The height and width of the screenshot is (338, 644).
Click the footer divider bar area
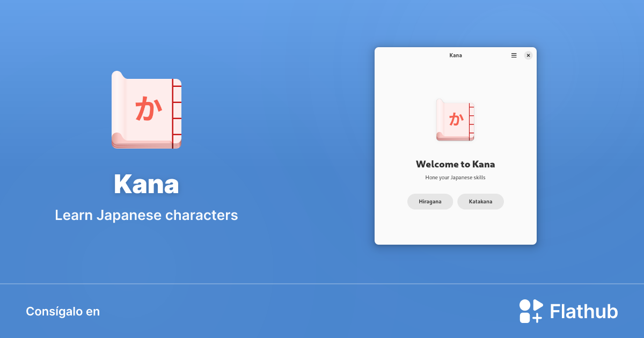pyautogui.click(x=322, y=285)
